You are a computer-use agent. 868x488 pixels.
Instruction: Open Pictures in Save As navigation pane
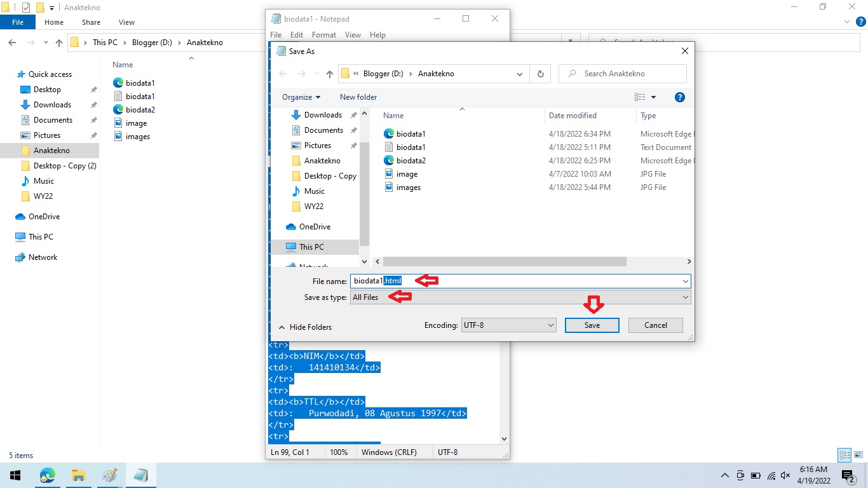pos(311,146)
